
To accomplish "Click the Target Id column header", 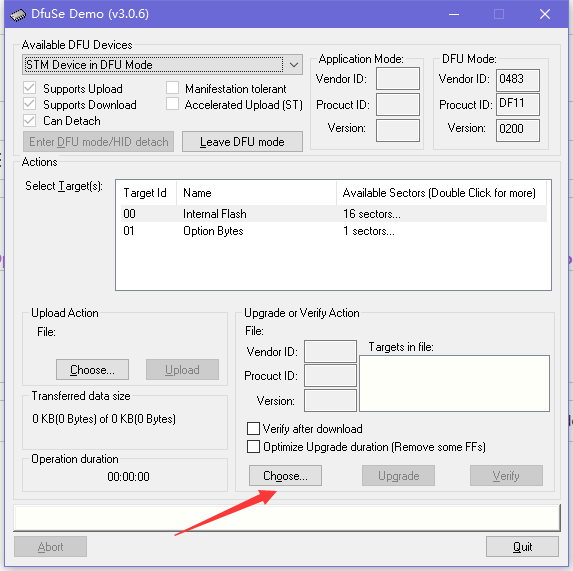I will tap(146, 193).
